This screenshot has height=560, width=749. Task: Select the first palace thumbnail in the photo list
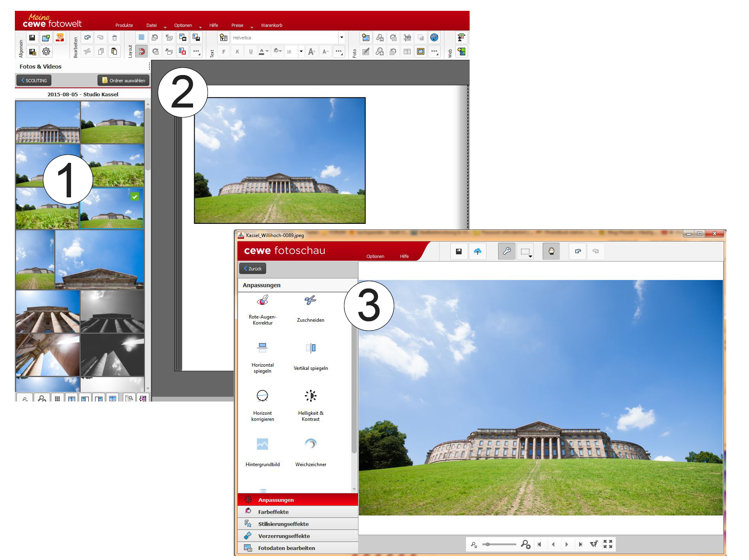(48, 122)
